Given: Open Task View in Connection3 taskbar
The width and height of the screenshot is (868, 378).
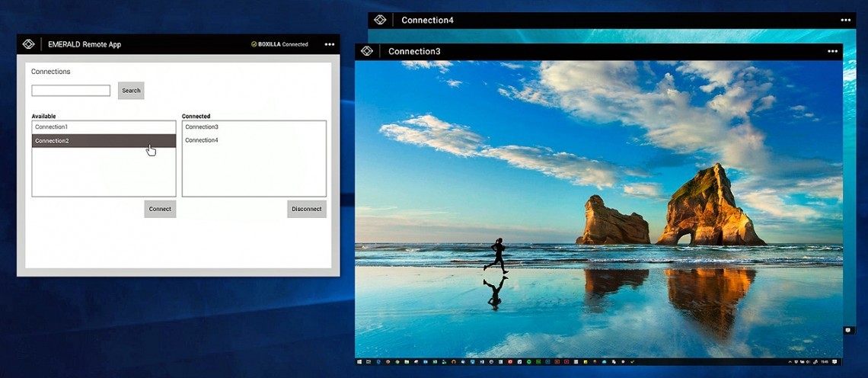Looking at the screenshot, I should pos(369,362).
